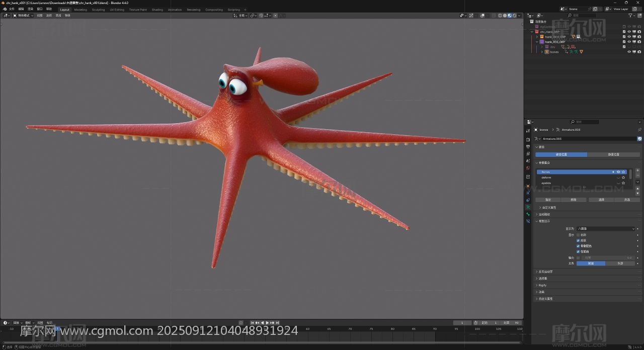
Task: Add bone collection with plus button
Action: pyautogui.click(x=637, y=170)
